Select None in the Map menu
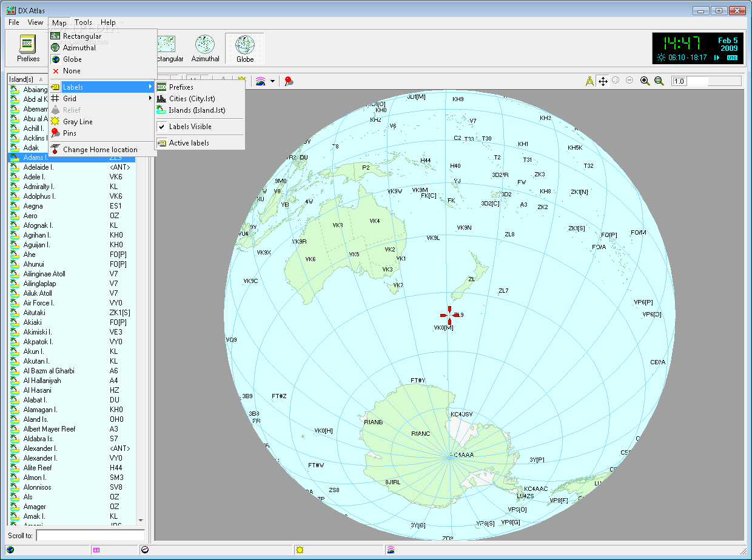This screenshot has height=560, width=752. pyautogui.click(x=102, y=71)
